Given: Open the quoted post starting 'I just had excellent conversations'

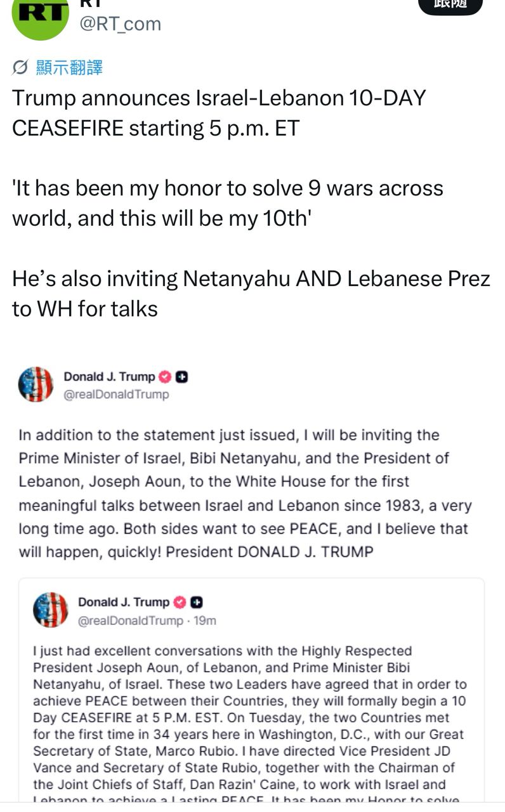Looking at the screenshot, I should click(250, 717).
